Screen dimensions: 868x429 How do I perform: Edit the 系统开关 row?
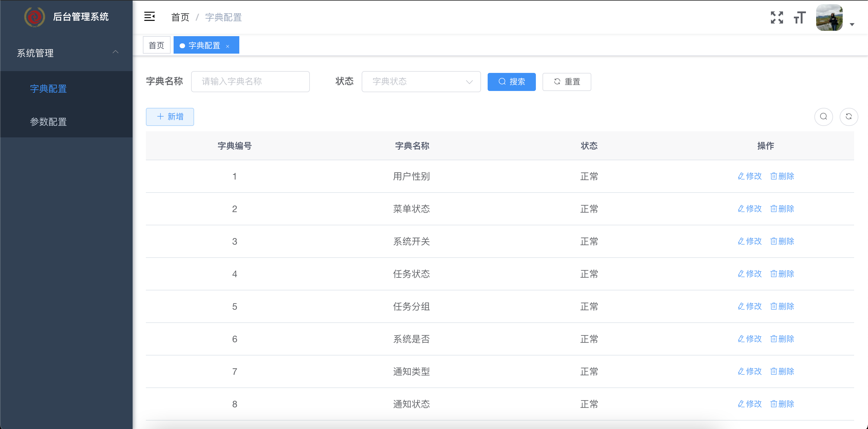[749, 241]
